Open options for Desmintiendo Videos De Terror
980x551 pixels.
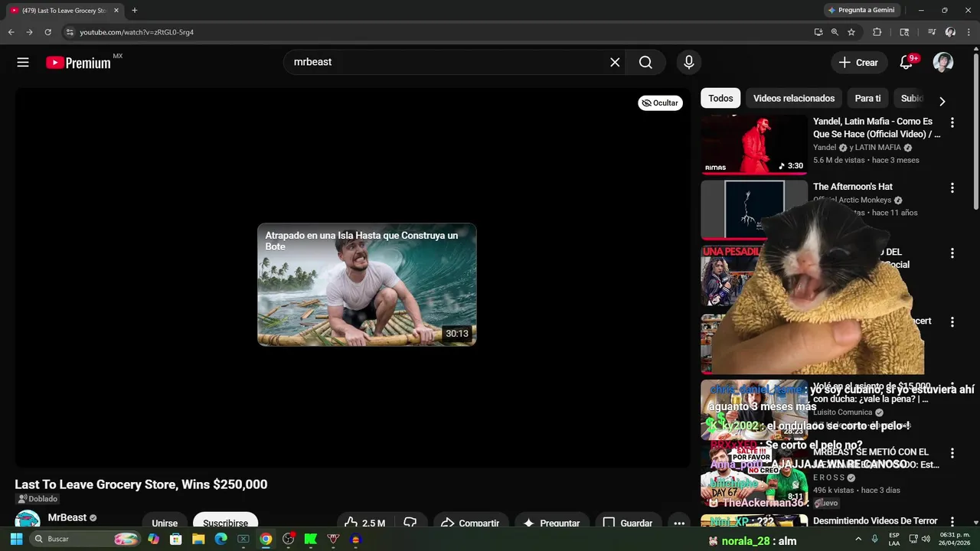click(952, 521)
